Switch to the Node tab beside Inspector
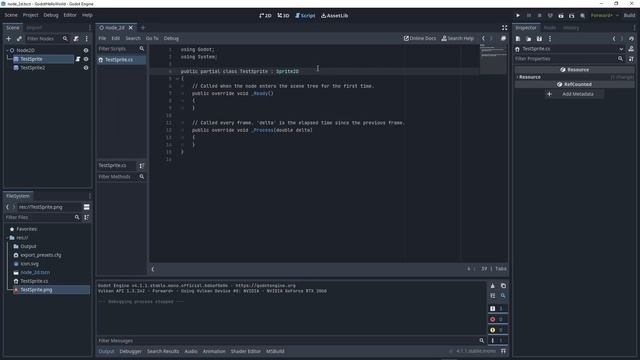640x360 pixels. (x=550, y=28)
